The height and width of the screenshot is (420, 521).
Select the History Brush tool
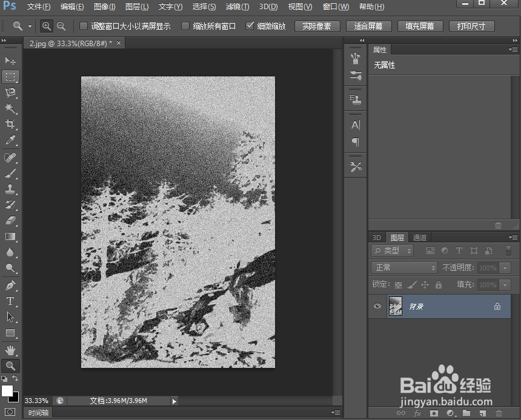(10, 205)
